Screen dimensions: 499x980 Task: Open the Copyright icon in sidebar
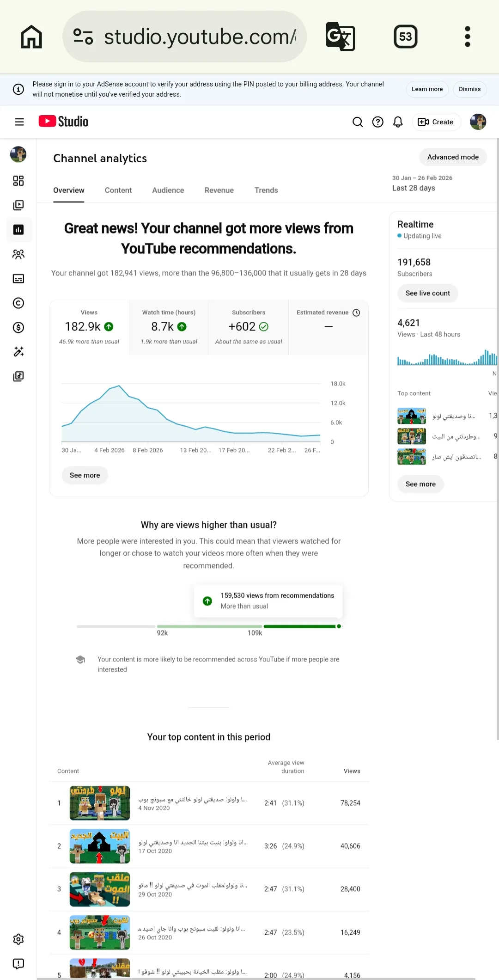tap(18, 303)
